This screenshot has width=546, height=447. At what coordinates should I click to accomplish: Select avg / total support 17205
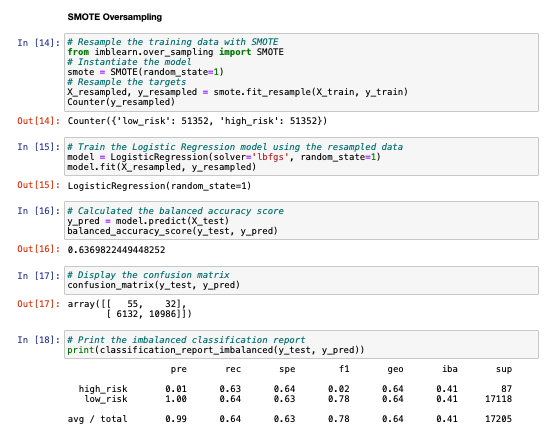[498, 419]
